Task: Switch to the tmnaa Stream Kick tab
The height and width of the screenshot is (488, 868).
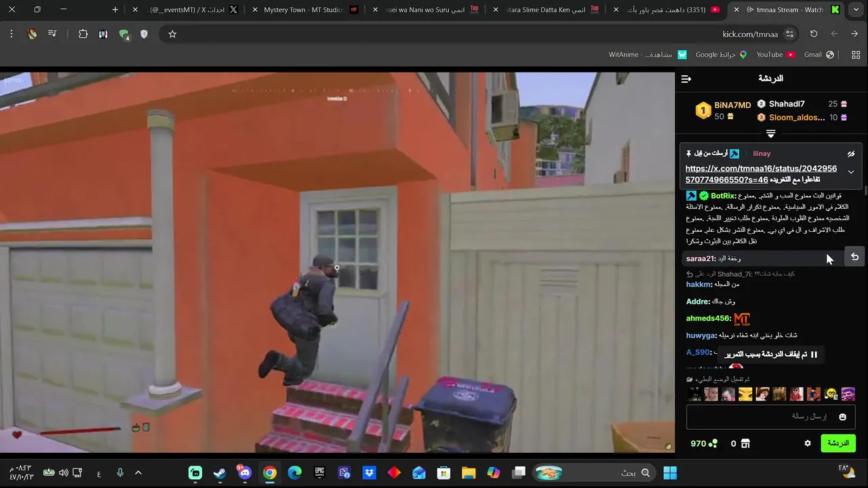Action: tap(785, 9)
